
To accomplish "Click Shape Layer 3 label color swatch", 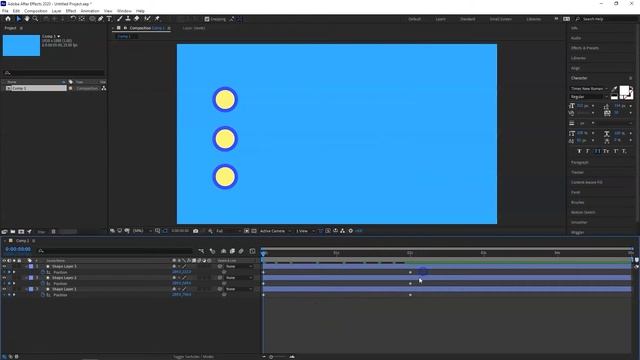I will pyautogui.click(x=31, y=266).
